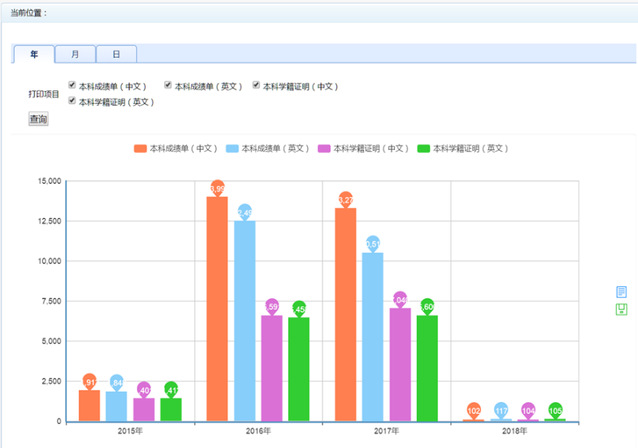Click the blue marker pin above the 2017 bar

[373, 243]
